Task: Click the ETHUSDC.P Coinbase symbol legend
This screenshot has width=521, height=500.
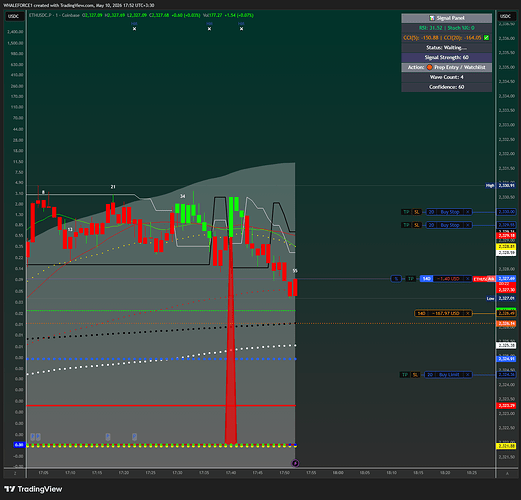Action: click(54, 15)
